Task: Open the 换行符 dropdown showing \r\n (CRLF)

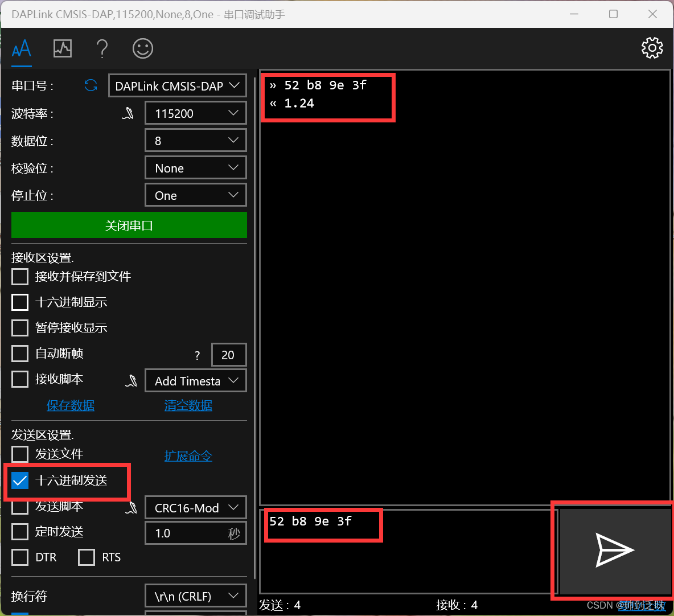Action: click(x=195, y=596)
